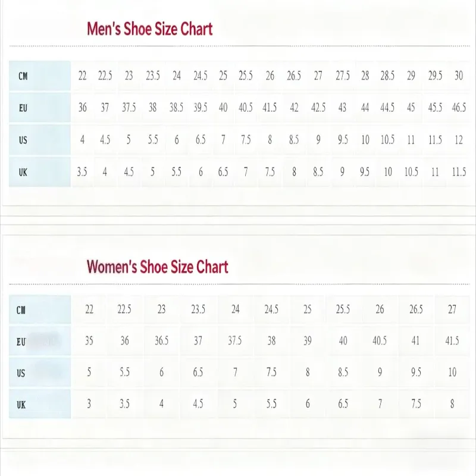Click 30 in the men's CM row

click(459, 76)
